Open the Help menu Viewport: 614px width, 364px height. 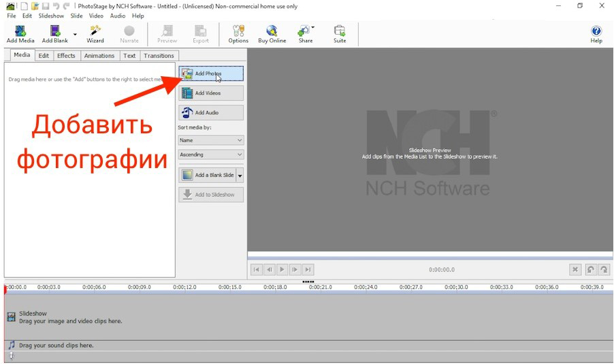pyautogui.click(x=138, y=16)
